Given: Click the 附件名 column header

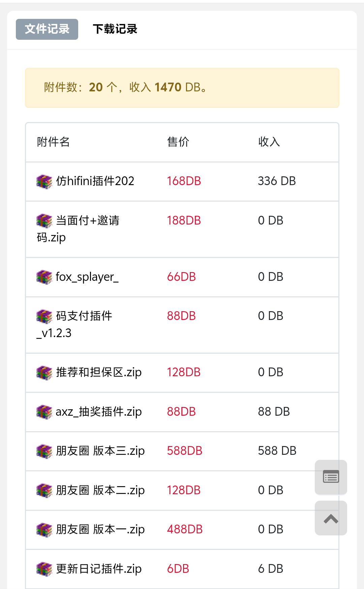Looking at the screenshot, I should 53,142.
